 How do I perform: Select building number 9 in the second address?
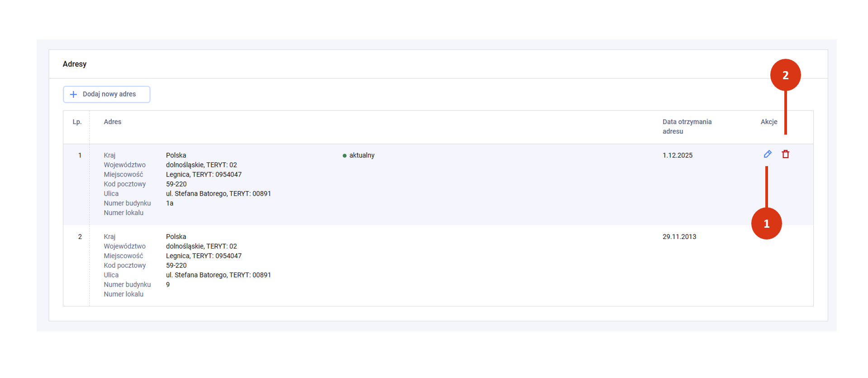coord(168,285)
